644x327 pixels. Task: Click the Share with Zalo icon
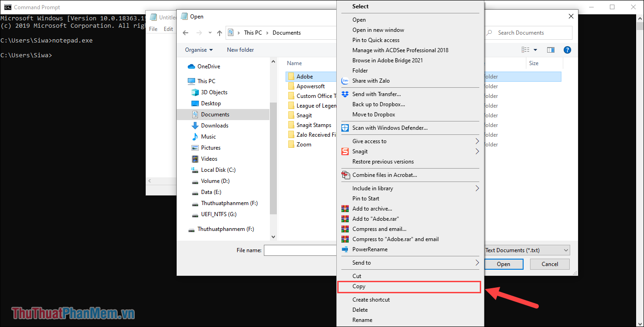tap(345, 80)
